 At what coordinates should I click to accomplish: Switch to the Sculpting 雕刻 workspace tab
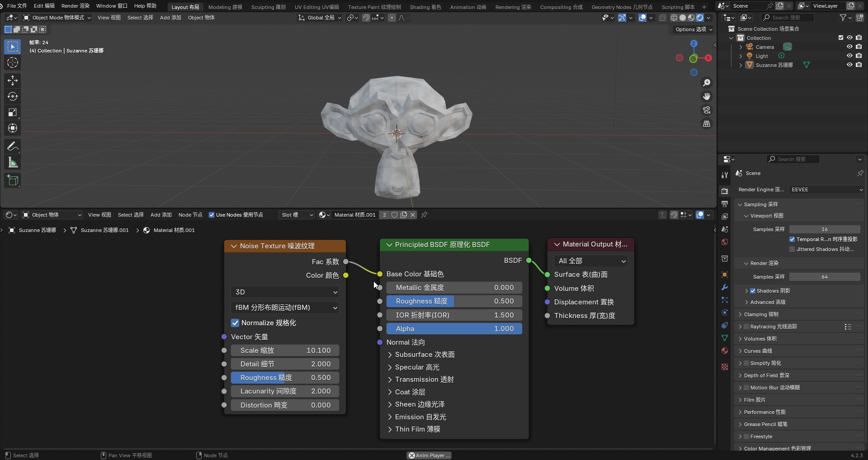point(269,7)
